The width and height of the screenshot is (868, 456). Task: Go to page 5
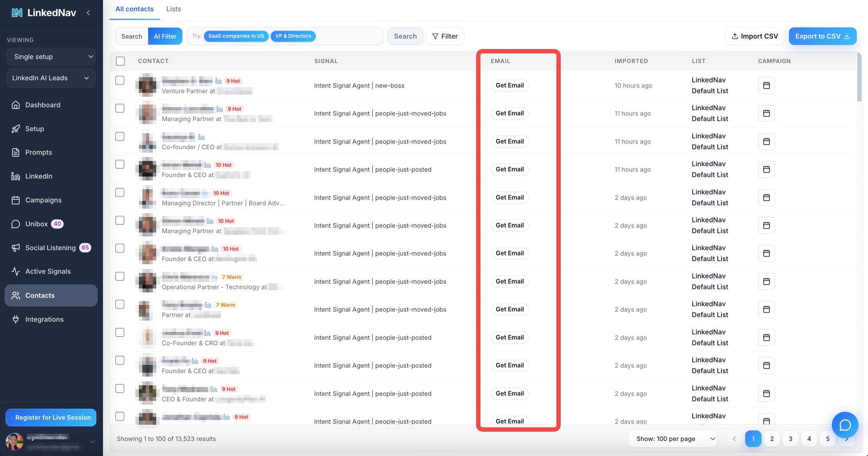point(828,439)
